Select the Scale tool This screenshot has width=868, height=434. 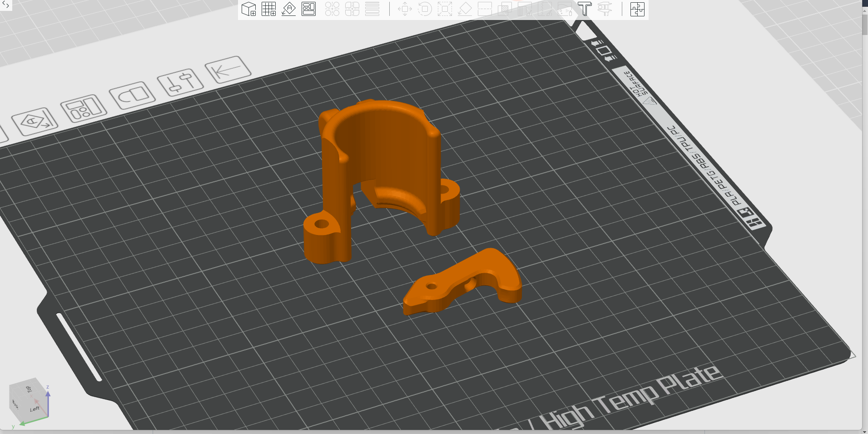[445, 9]
